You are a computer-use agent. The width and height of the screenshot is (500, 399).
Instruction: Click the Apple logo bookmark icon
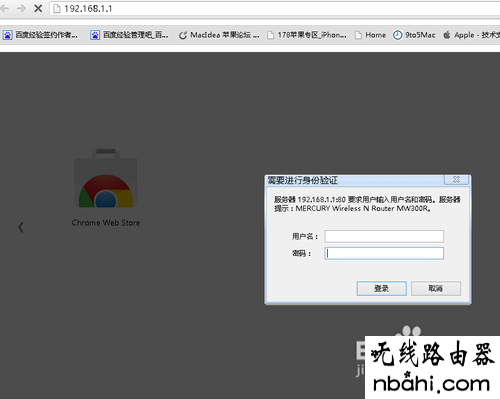pyautogui.click(x=447, y=35)
